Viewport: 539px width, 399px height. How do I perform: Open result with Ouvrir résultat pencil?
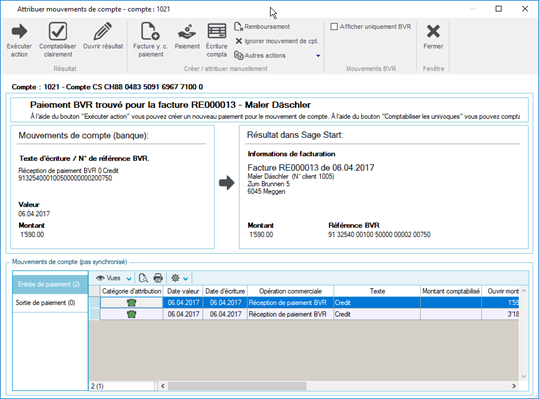click(103, 32)
